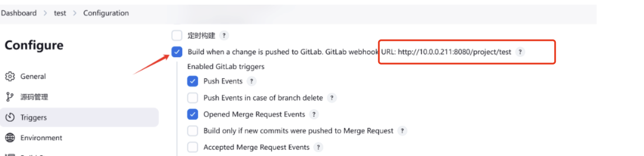Open help icon next to Push Events
The width and height of the screenshot is (644, 156).
coord(251,81)
